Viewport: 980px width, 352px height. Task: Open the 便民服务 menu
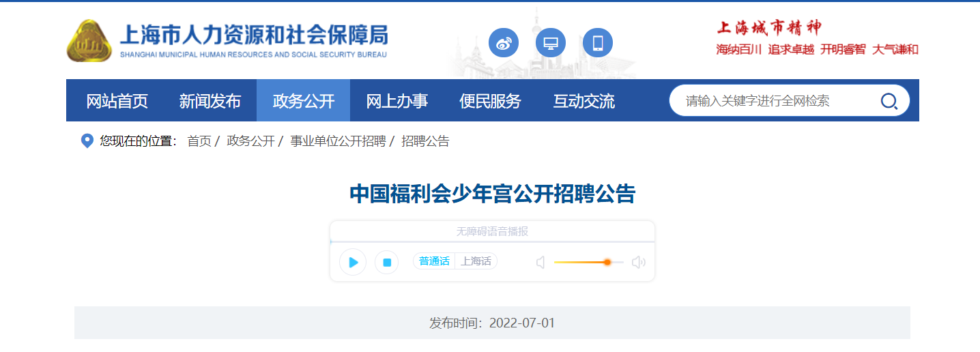pyautogui.click(x=490, y=101)
